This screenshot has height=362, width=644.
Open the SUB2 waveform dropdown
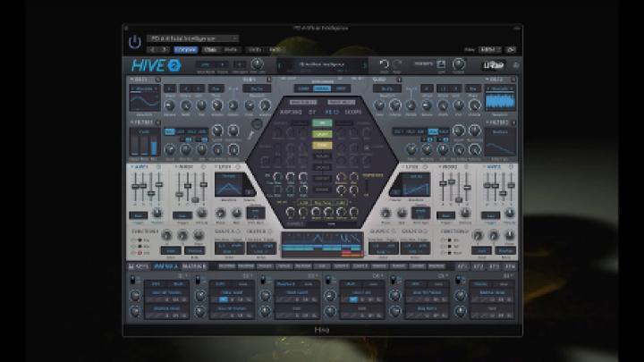click(387, 88)
